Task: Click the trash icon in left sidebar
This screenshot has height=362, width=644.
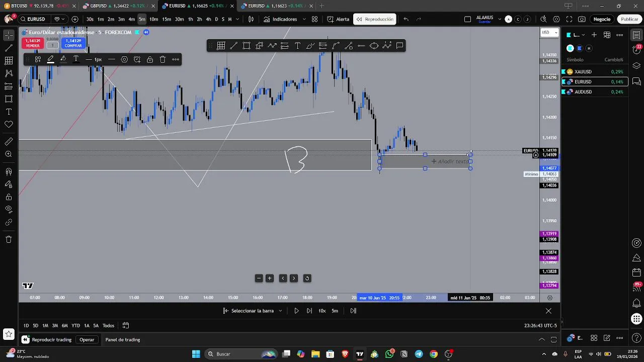Action: (9, 239)
